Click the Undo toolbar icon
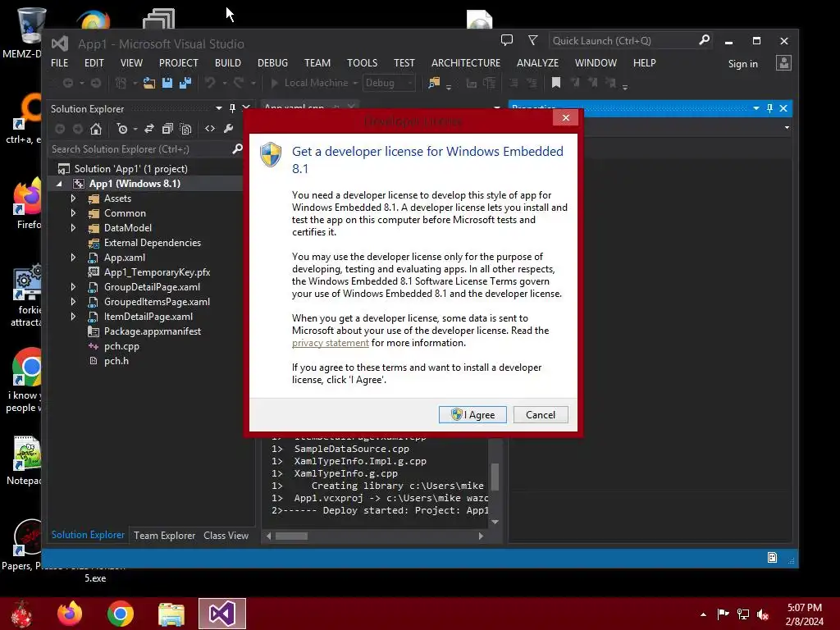The width and height of the screenshot is (840, 630). (210, 83)
